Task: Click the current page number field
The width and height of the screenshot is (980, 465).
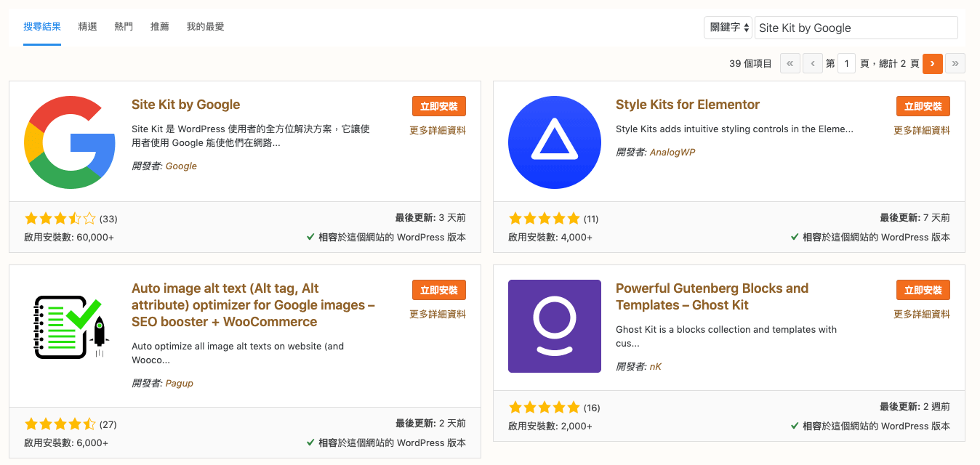Action: coord(846,64)
